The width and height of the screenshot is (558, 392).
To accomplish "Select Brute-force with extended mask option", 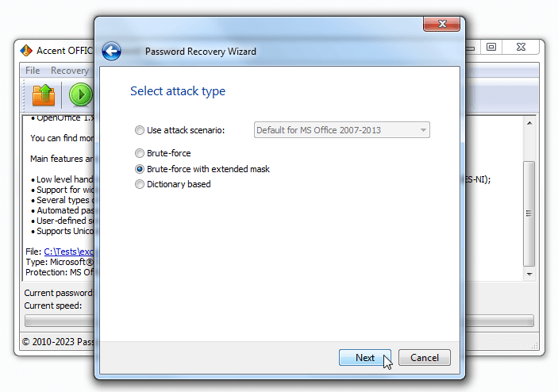I will 140,169.
